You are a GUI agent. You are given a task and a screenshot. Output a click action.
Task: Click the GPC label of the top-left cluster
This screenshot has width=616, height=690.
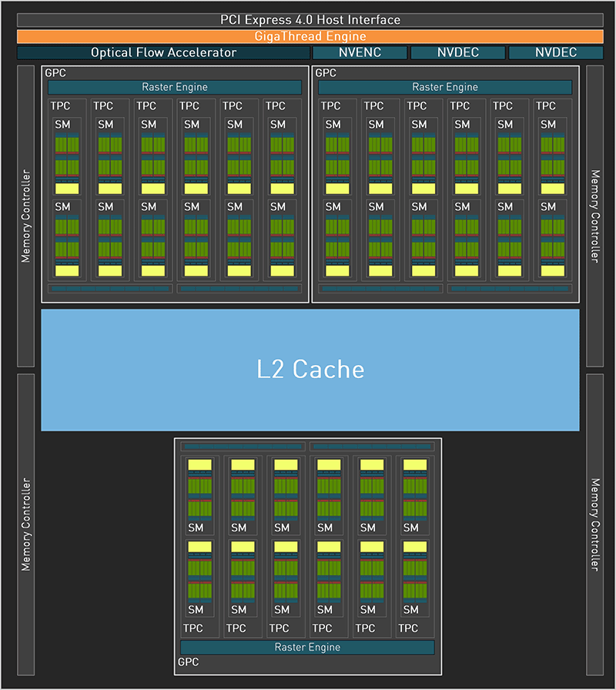(x=55, y=72)
